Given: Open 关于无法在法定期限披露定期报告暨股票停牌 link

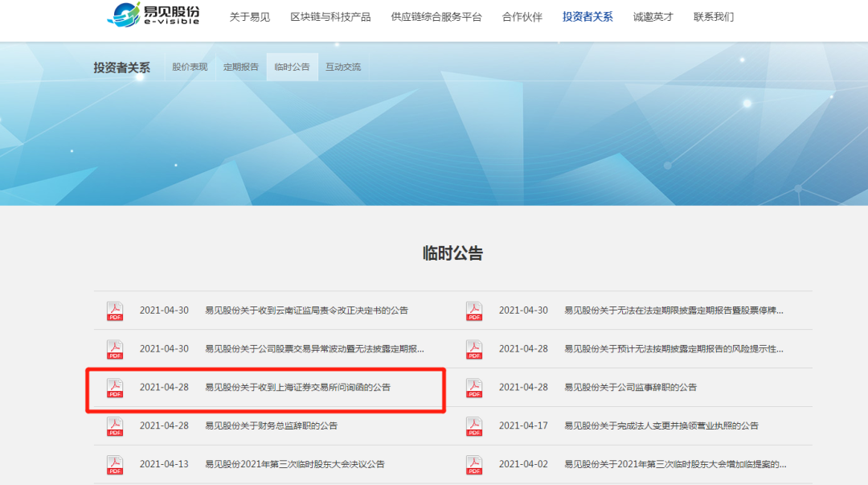Looking at the screenshot, I should pyautogui.click(x=674, y=310).
